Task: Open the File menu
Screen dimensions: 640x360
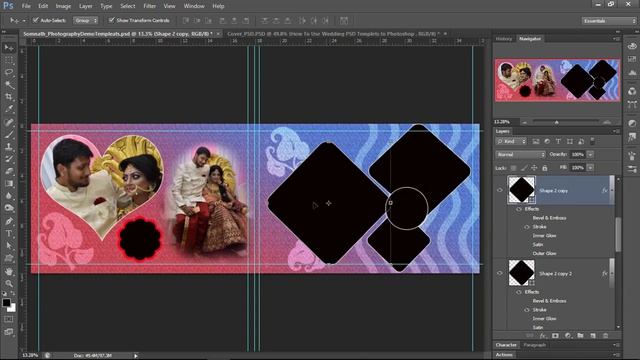Action: 26,6
